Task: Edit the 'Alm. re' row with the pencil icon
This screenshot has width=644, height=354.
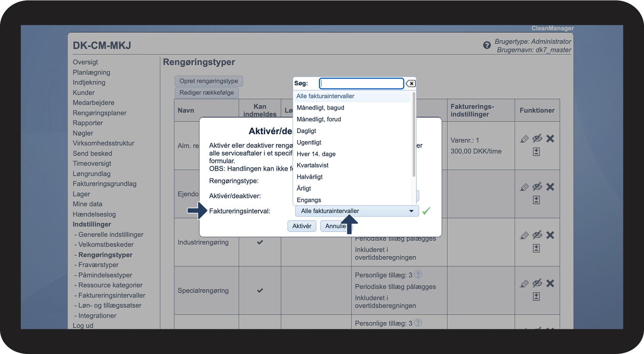Action: click(x=524, y=139)
